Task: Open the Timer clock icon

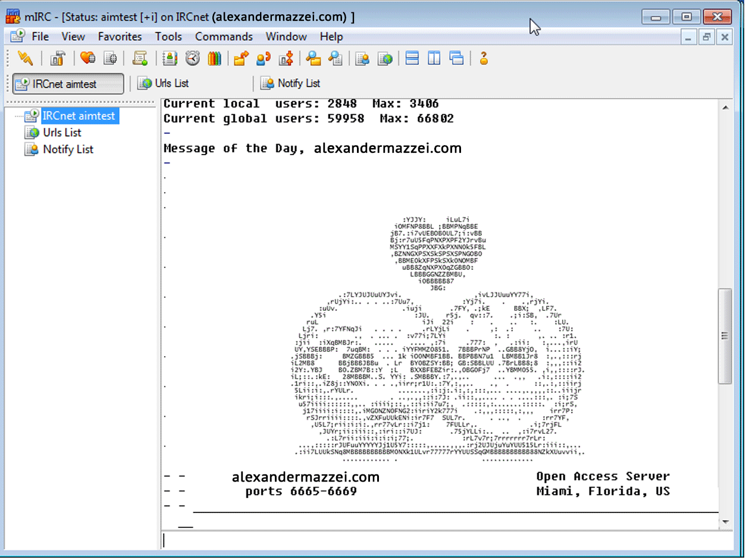Action: [192, 58]
